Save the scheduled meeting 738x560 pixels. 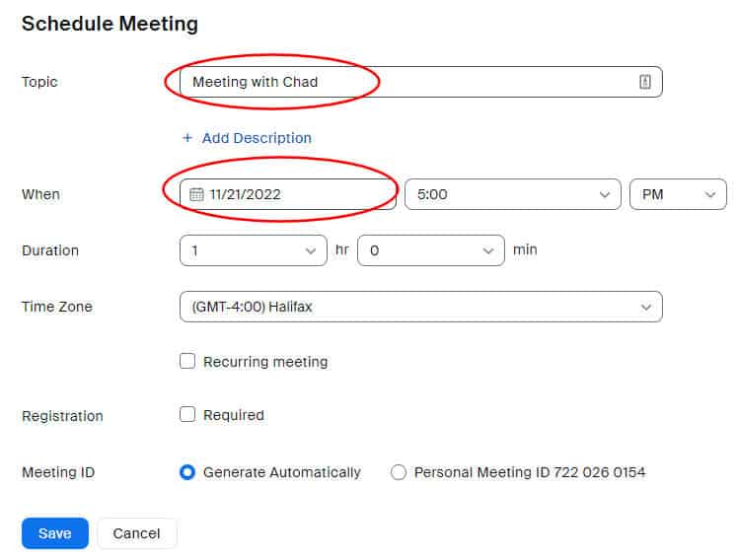coord(55,533)
